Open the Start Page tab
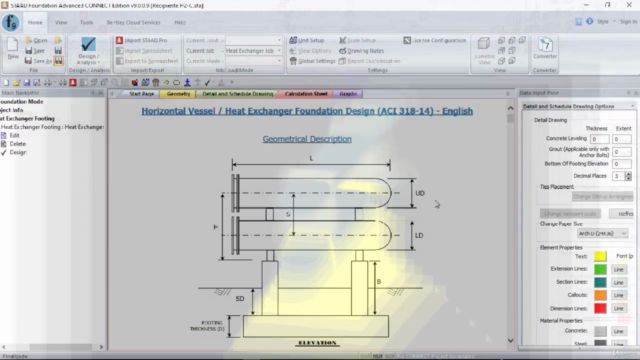The image size is (640, 360). pos(142,94)
